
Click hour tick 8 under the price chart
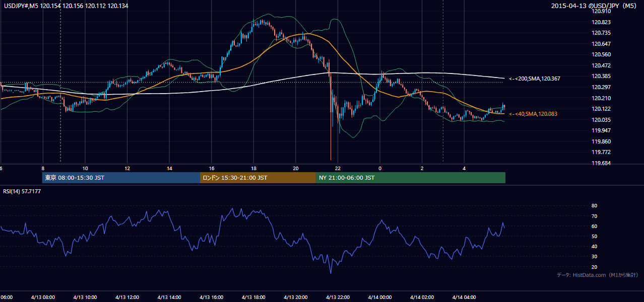pos(43,168)
